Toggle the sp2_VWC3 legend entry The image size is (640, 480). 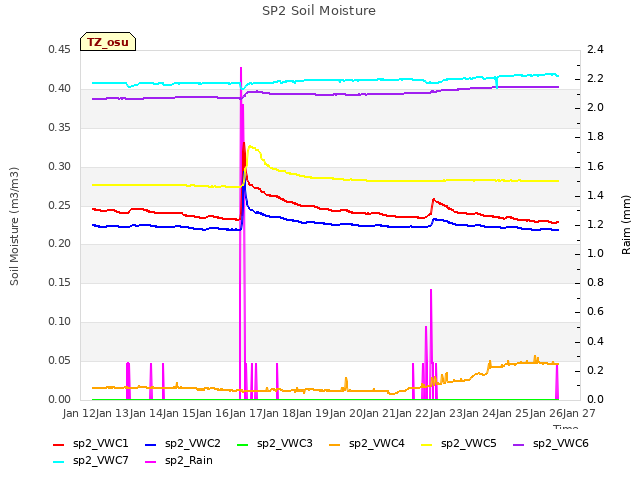tap(275, 444)
